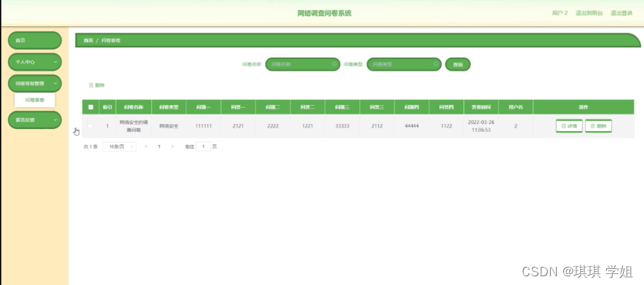Open 详情 for the 网络安全 row

pos(569,126)
